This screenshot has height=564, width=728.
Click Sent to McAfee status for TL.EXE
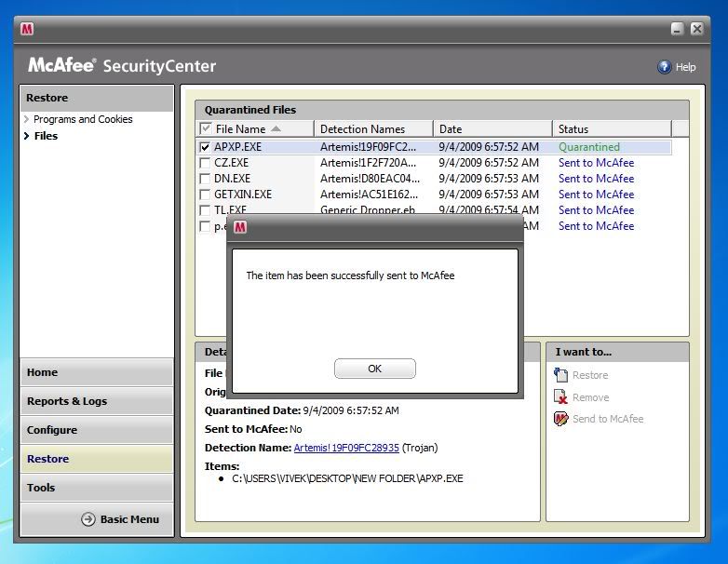pos(596,210)
